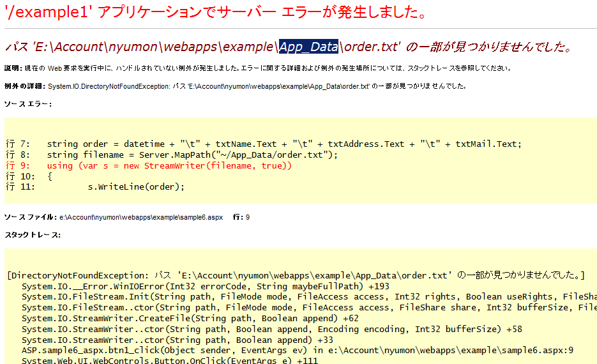597x364 pixels.
Task: Click the s.WriteLine(order) code line
Action: pos(136,186)
